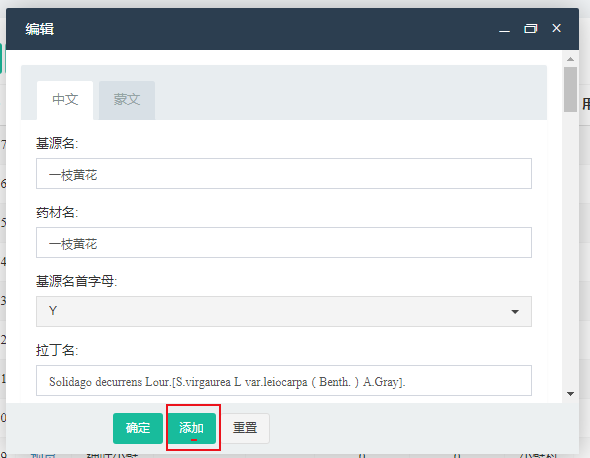
Task: Click into the 基源名 text field
Action: tap(284, 173)
